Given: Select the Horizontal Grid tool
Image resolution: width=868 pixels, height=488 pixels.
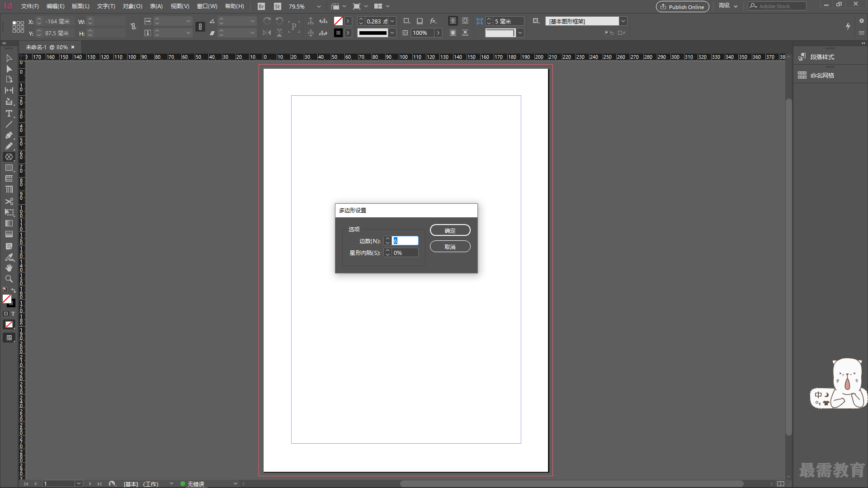Looking at the screenshot, I should tap(9, 179).
